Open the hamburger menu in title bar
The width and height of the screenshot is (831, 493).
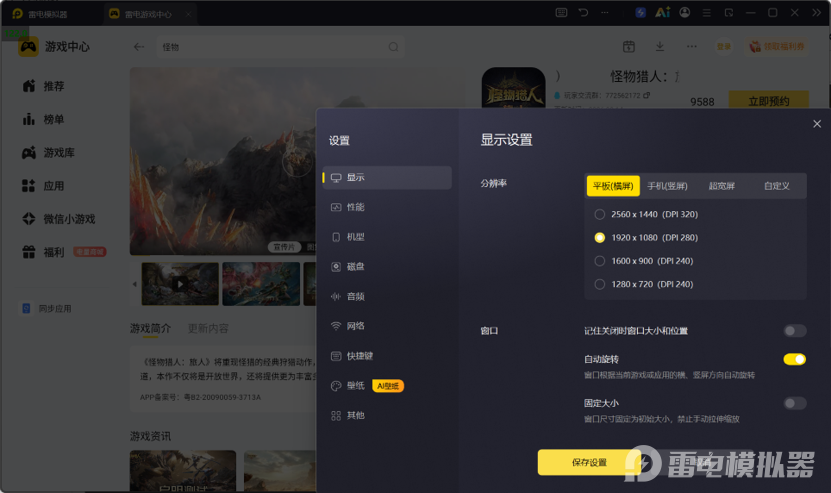click(x=706, y=13)
